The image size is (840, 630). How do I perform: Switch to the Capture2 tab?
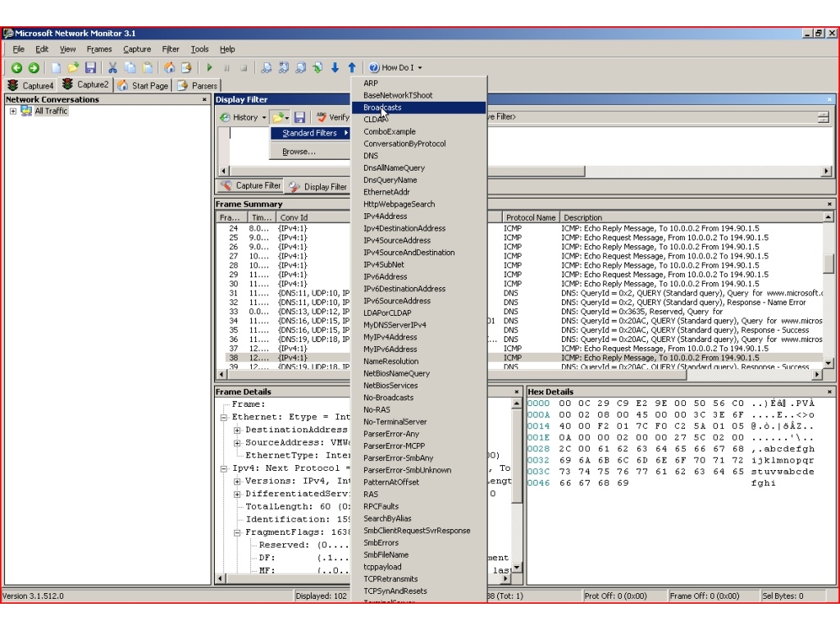pyautogui.click(x=85, y=84)
